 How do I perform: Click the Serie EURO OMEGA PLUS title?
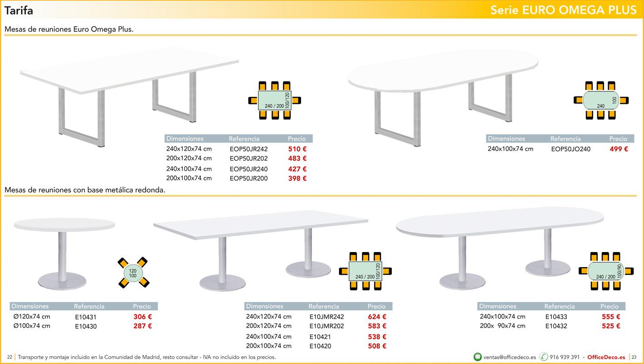(x=564, y=10)
